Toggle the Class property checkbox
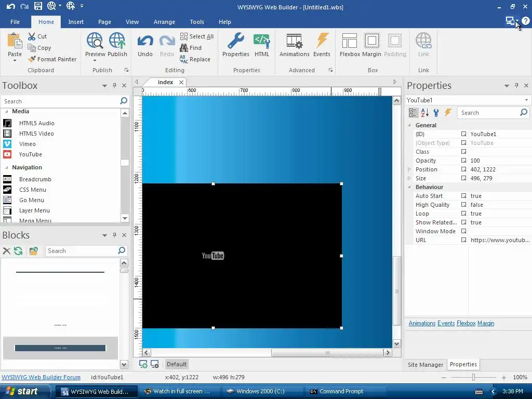Screen dimensions: 532x399 pyautogui.click(x=463, y=152)
